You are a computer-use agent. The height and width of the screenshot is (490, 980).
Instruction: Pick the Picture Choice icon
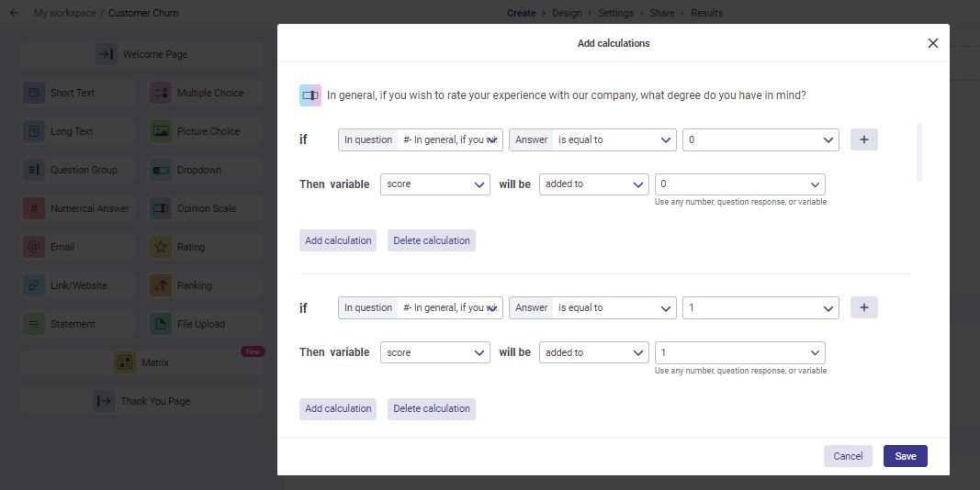(x=161, y=132)
